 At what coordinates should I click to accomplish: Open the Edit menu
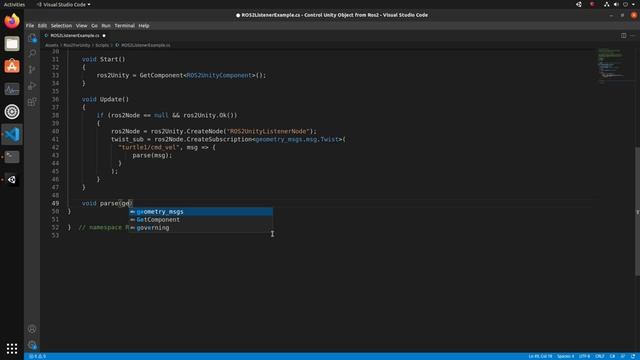pos(42,26)
